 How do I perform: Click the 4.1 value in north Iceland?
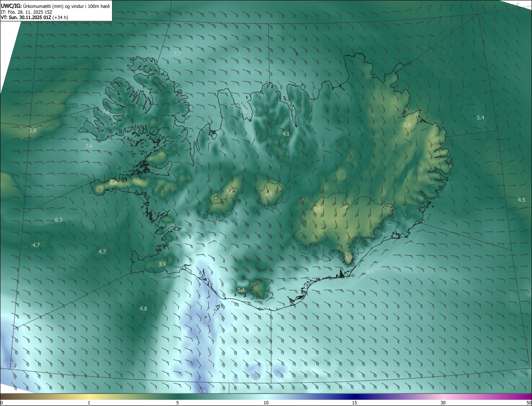[286, 134]
